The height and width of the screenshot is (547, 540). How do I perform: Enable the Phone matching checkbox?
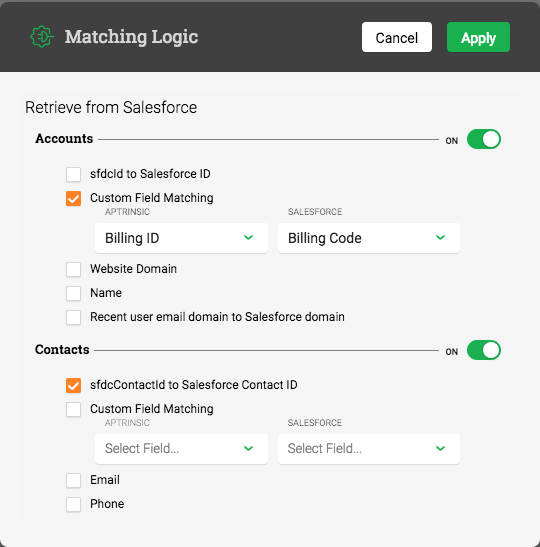tap(74, 504)
